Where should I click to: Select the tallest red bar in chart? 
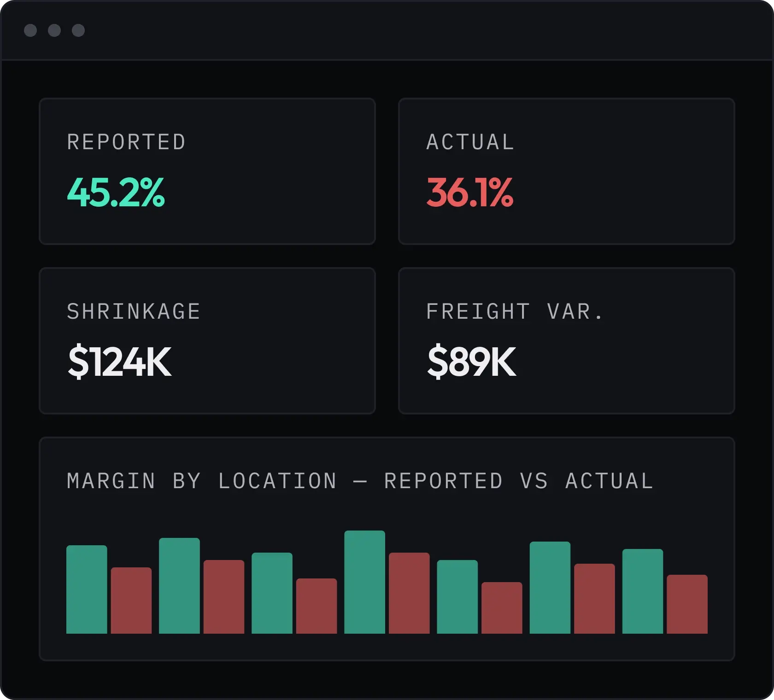[x=409, y=593]
